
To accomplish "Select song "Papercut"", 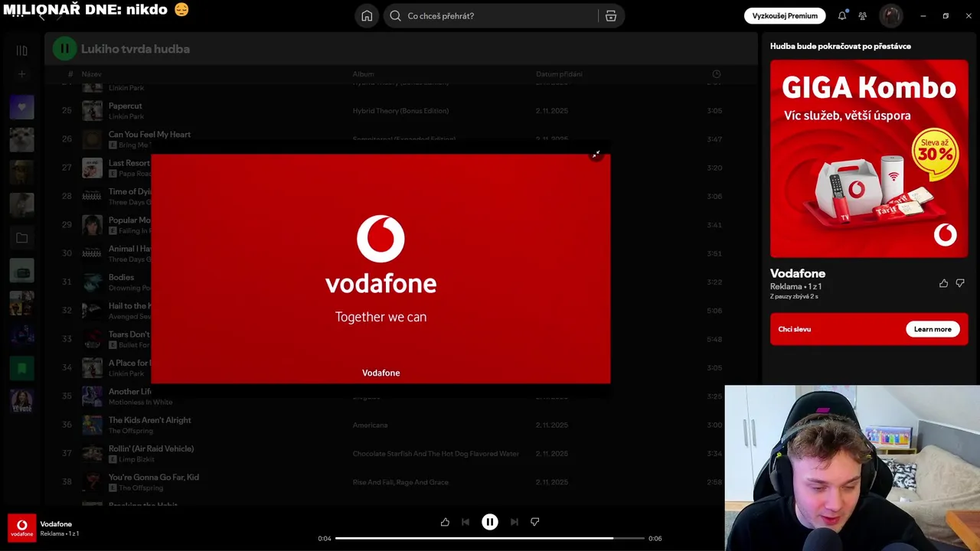I will point(125,106).
